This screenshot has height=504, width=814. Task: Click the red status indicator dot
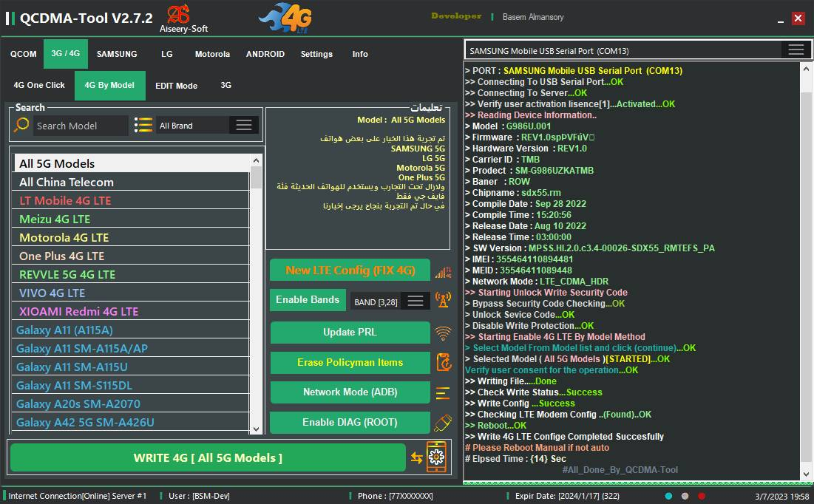(x=702, y=496)
